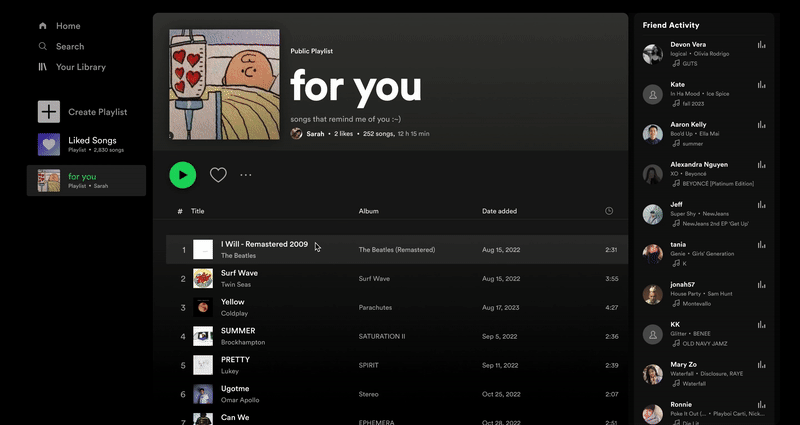The width and height of the screenshot is (800, 425).
Task: Click the now-playing bars icon beside jonah57
Action: [x=762, y=285]
